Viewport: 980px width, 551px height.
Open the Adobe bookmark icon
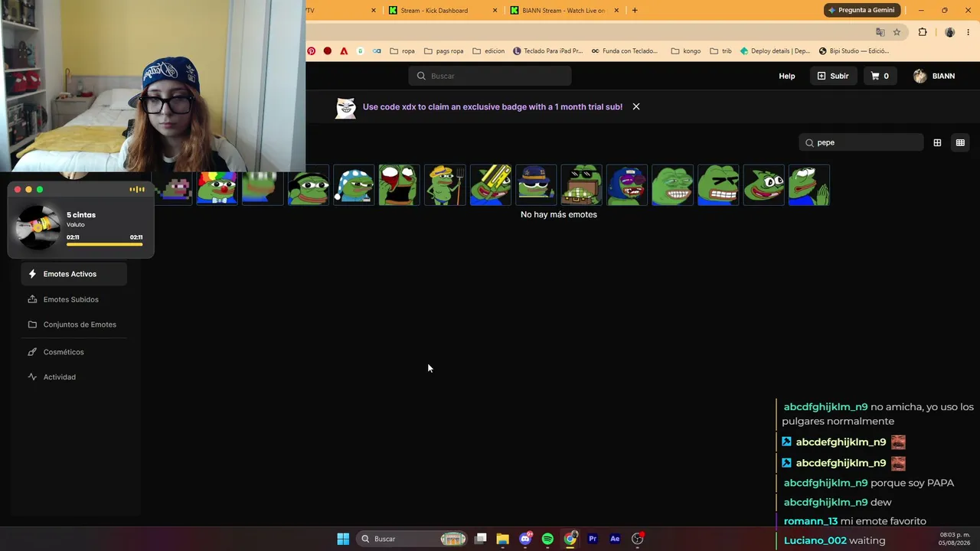(x=344, y=51)
